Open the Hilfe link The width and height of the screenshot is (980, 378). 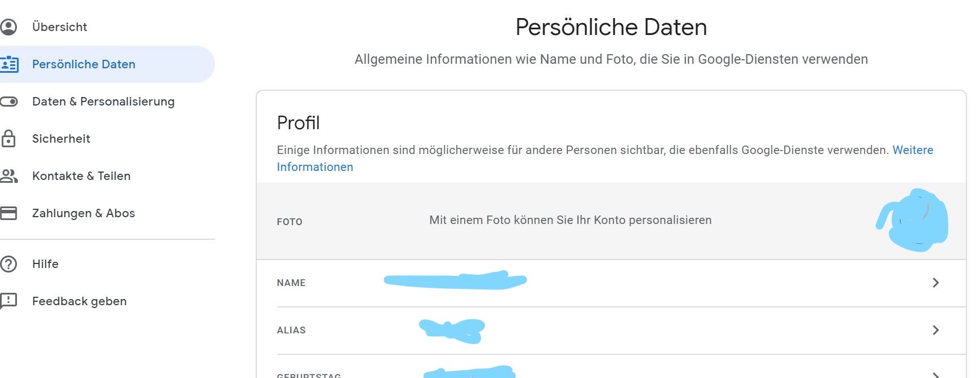[45, 264]
